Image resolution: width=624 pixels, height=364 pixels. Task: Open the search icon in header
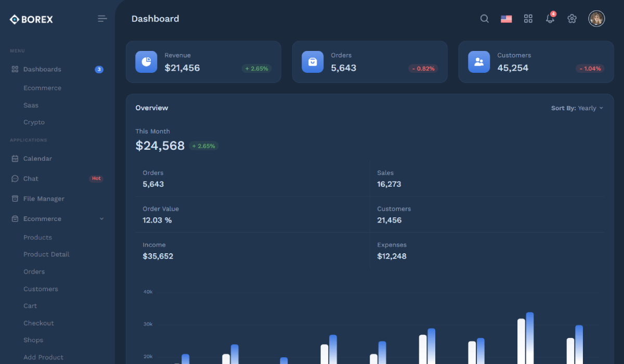(484, 19)
